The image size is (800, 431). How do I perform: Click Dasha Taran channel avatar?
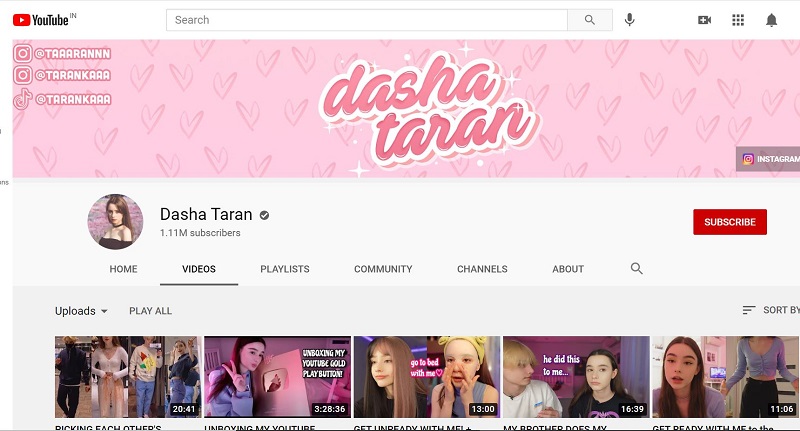pos(115,221)
